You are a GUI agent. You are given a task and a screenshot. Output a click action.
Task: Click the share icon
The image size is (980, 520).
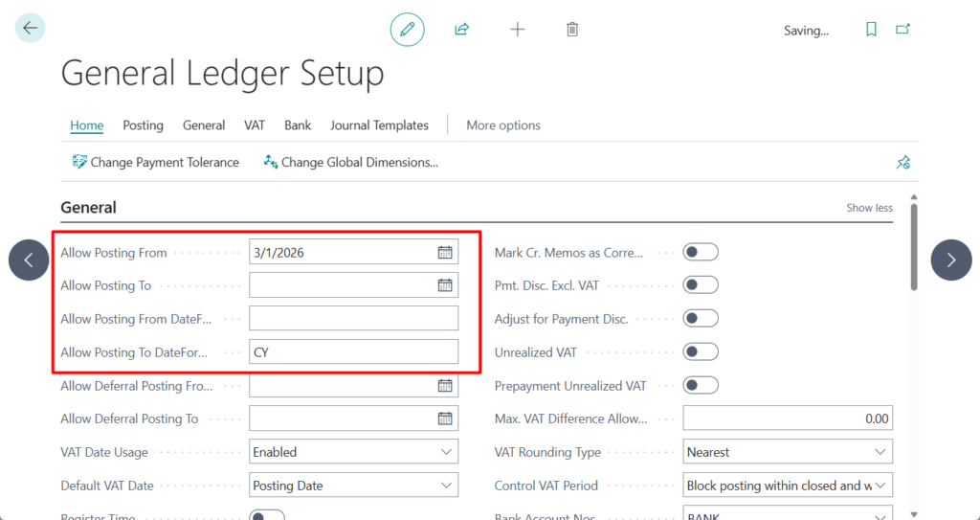461,30
